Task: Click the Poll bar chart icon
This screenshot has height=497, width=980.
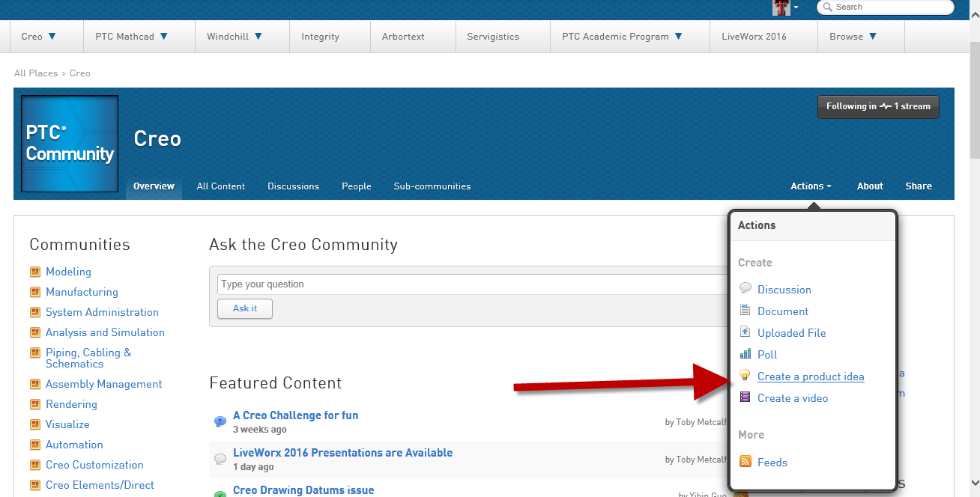Action: (745, 354)
